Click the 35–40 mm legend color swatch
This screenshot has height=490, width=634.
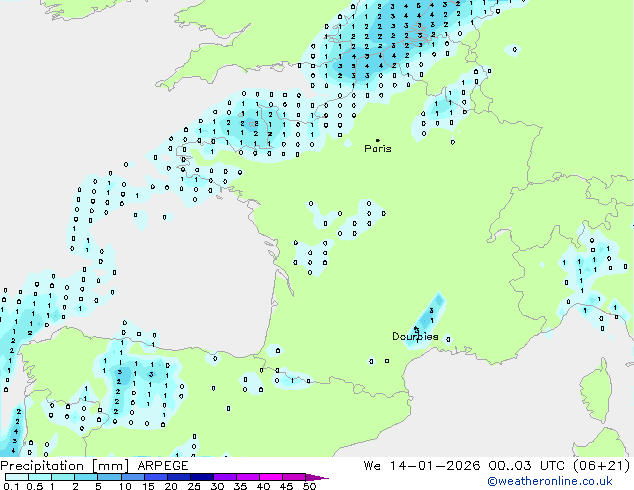[247, 477]
